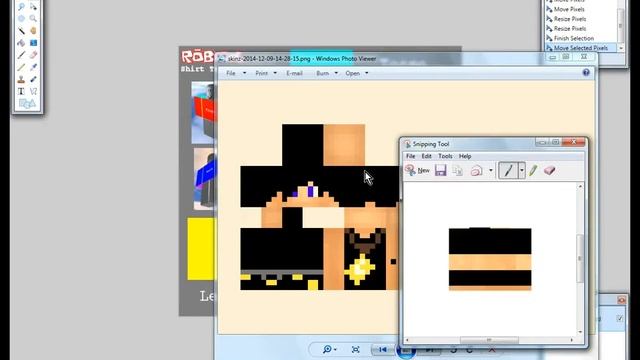Select the Pen tool in Snipping Tool
This screenshot has width=640, height=360.
[508, 171]
